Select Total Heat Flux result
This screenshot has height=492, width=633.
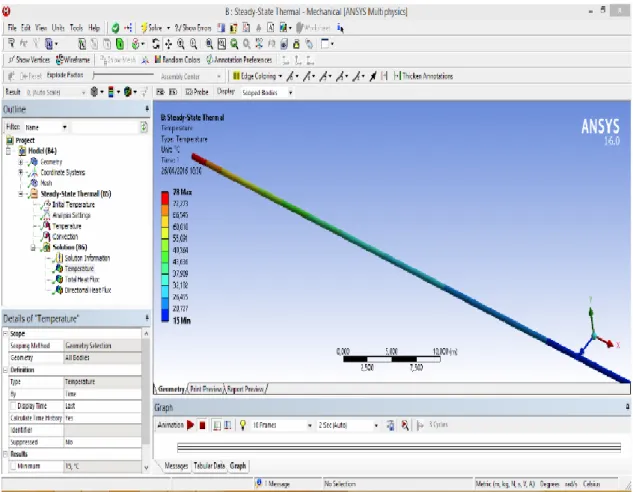pyautogui.click(x=82, y=279)
